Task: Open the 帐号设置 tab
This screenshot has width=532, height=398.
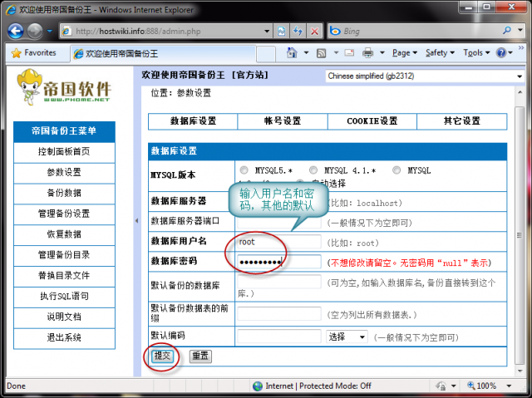Action: (283, 120)
